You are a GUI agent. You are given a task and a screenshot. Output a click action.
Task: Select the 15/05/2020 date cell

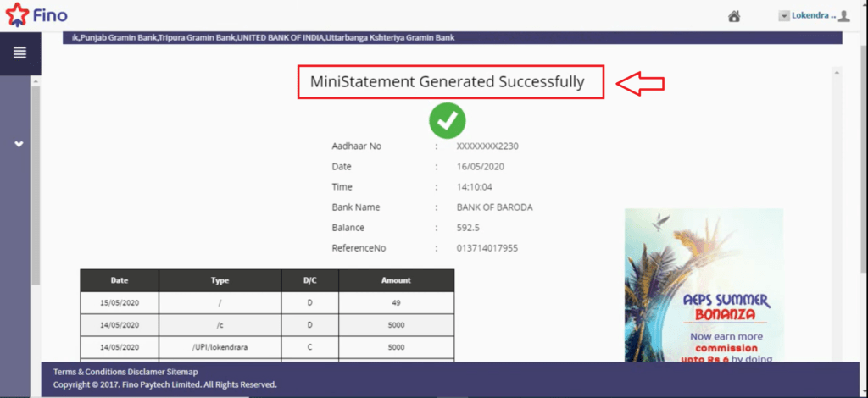pyautogui.click(x=120, y=303)
